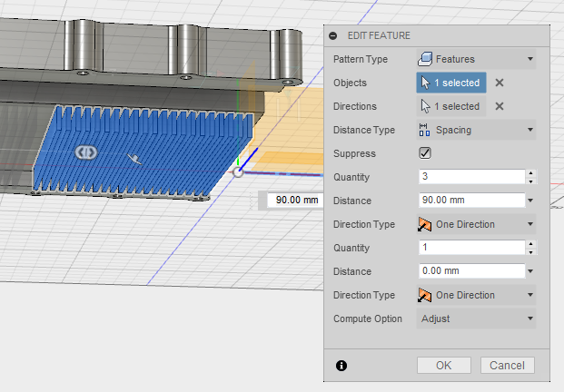The width and height of the screenshot is (564, 392).
Task: Click the suppressed pattern instance marker on the fins
Action: coord(87,152)
